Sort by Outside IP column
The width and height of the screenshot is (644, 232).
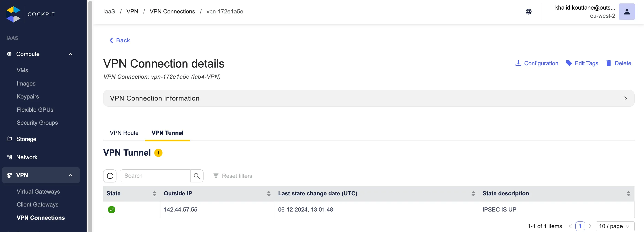click(x=269, y=194)
